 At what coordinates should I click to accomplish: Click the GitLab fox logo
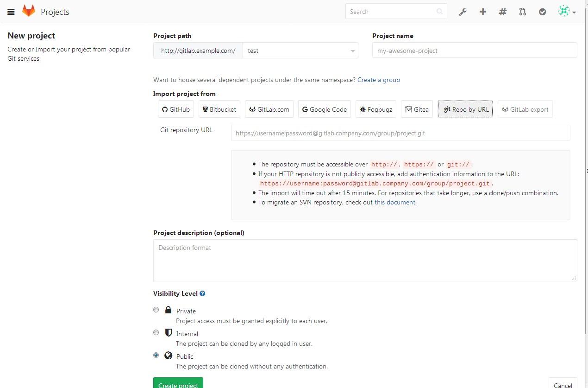coord(29,11)
